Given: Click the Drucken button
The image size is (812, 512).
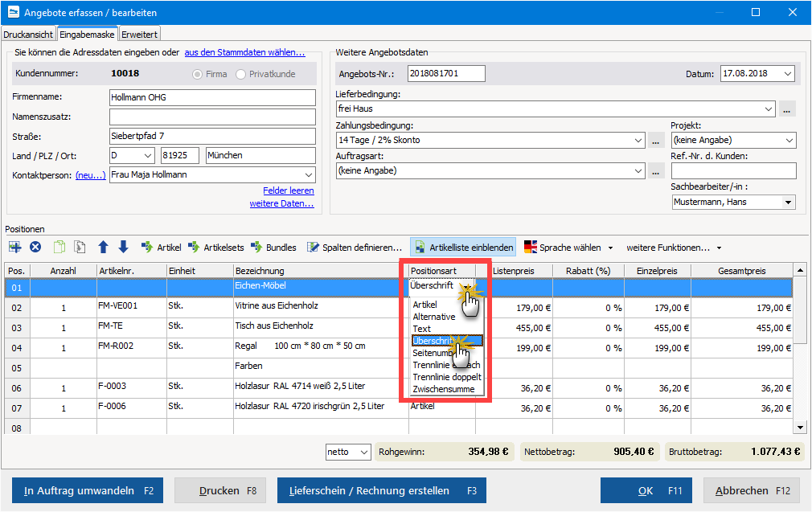Looking at the screenshot, I should tap(220, 490).
